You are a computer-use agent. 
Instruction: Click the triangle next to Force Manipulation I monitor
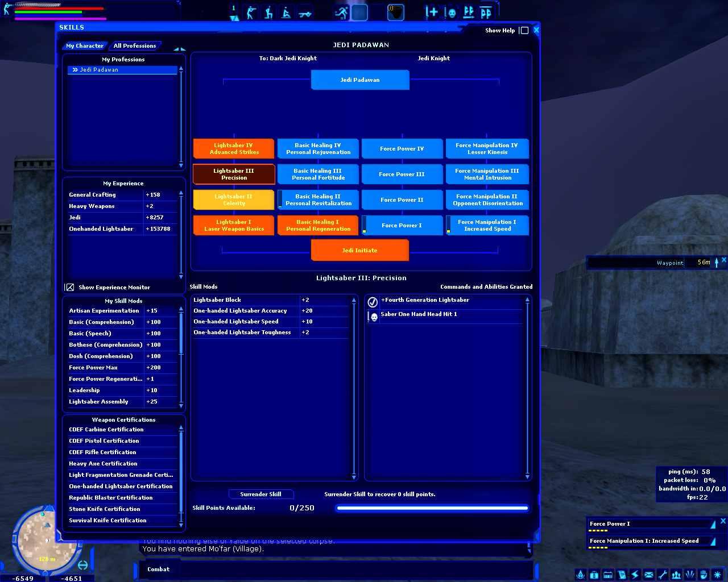(713, 541)
